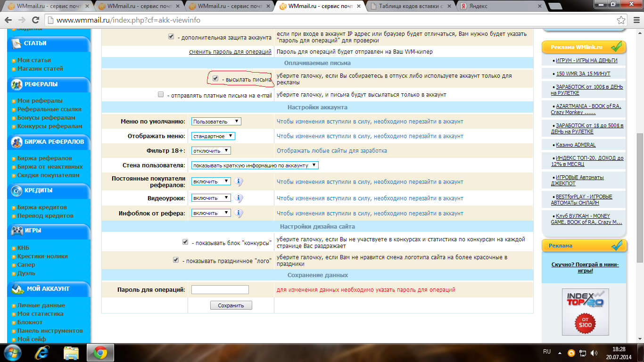Click the Chrome icon in the taskbar
This screenshot has height=362, width=644.
[99, 353]
